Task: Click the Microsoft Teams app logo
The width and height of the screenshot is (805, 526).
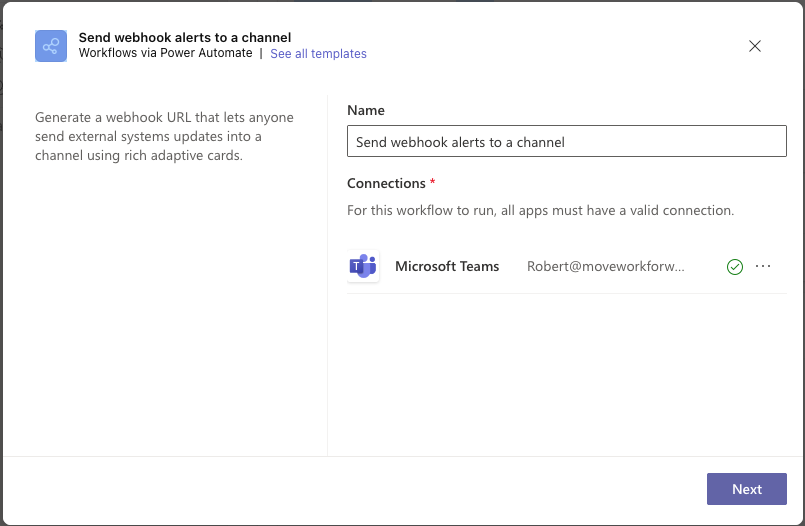Action: (x=363, y=266)
